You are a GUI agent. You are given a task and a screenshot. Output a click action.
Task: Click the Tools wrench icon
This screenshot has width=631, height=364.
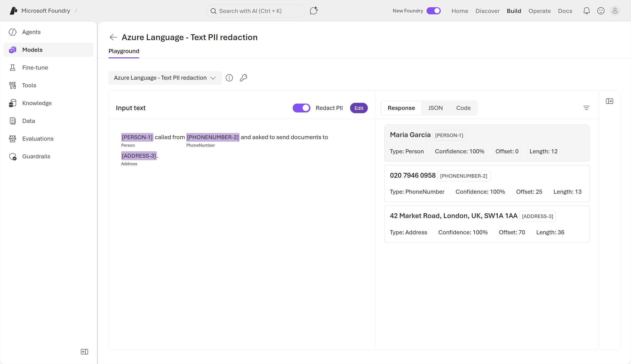click(x=13, y=85)
